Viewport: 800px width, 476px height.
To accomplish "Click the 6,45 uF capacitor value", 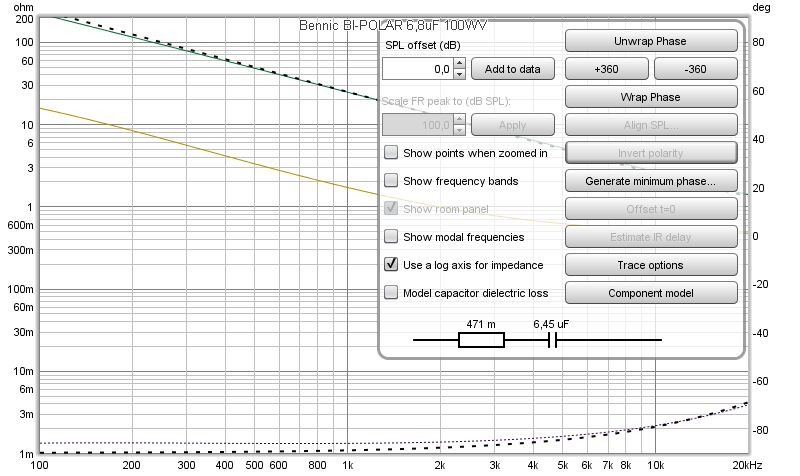I will [x=551, y=324].
